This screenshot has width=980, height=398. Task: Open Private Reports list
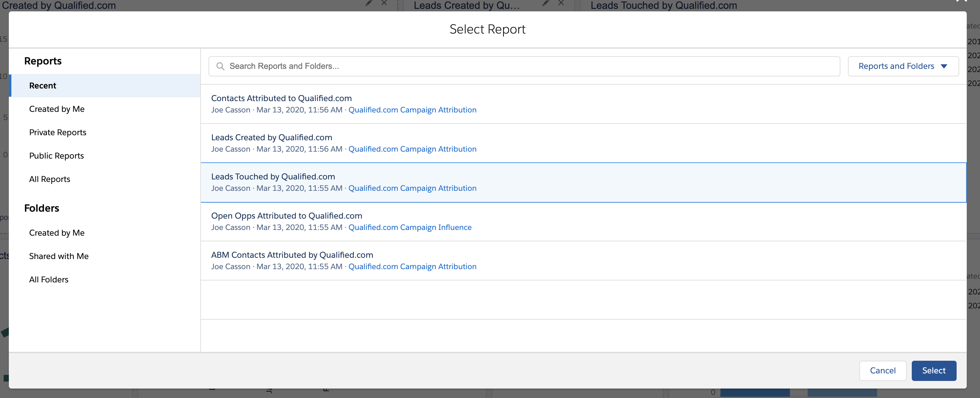point(105,132)
